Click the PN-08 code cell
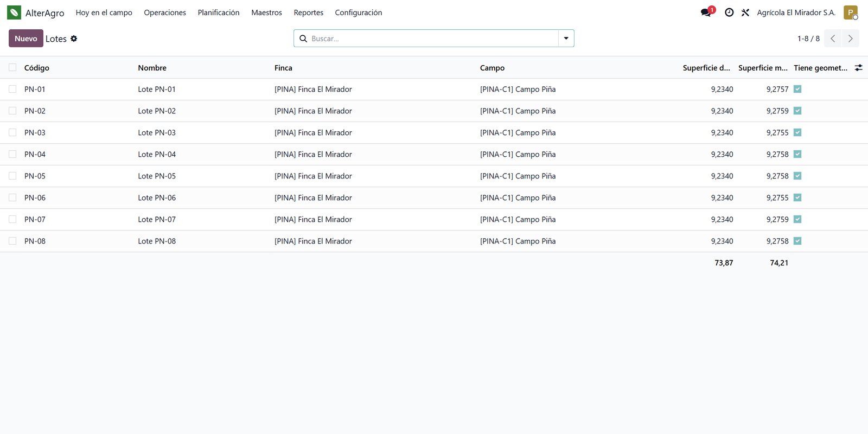 [x=35, y=241]
